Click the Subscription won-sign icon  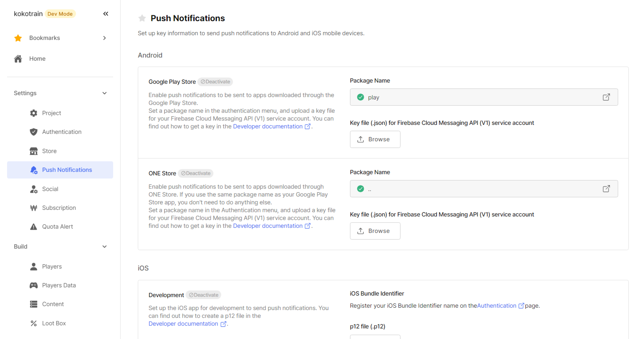(33, 208)
